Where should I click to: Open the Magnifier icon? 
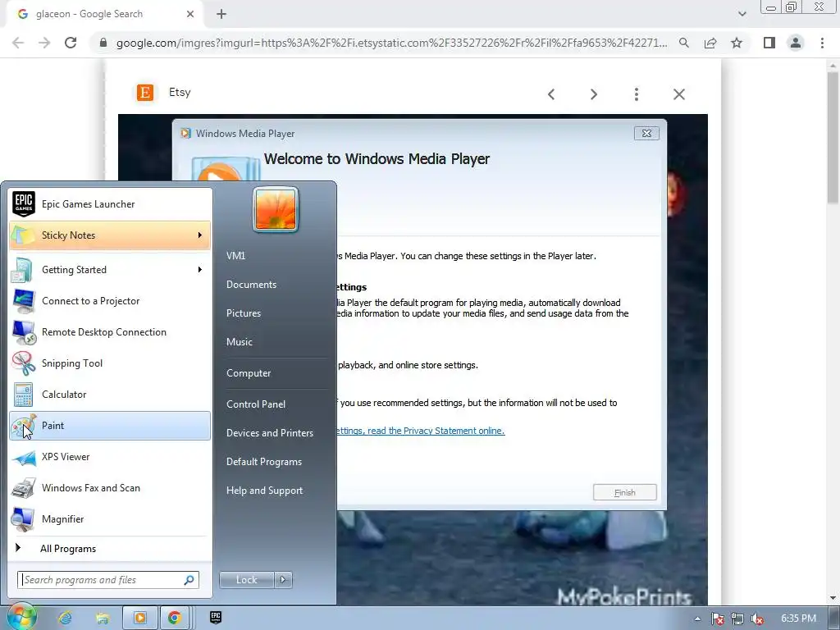tap(24, 519)
